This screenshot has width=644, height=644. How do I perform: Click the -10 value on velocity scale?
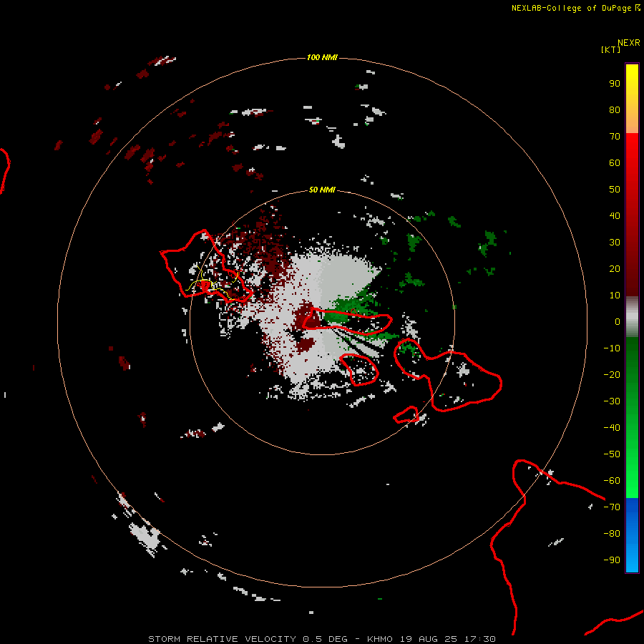pos(612,348)
